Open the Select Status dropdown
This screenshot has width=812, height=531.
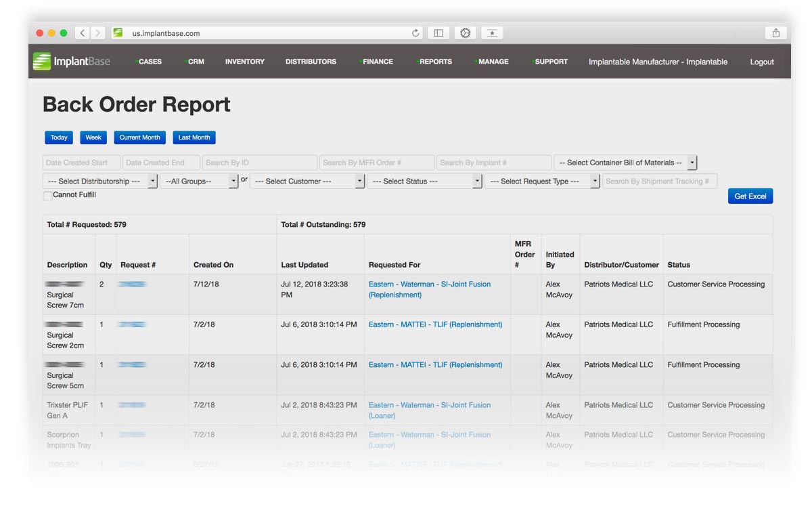point(424,182)
